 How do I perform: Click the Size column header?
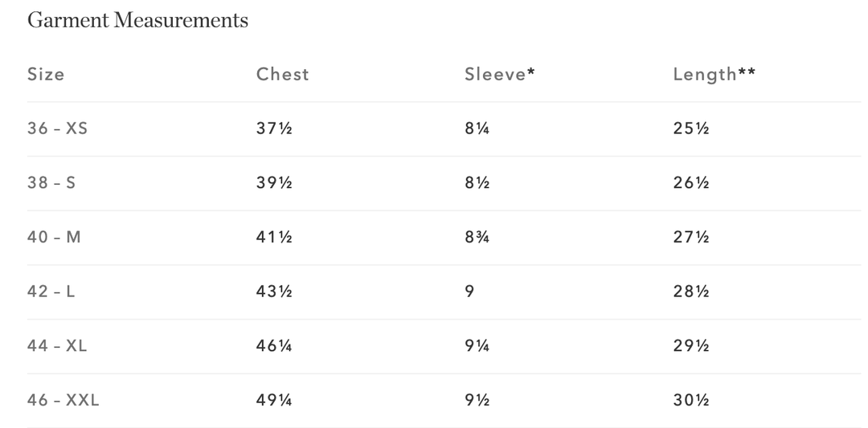click(x=46, y=75)
